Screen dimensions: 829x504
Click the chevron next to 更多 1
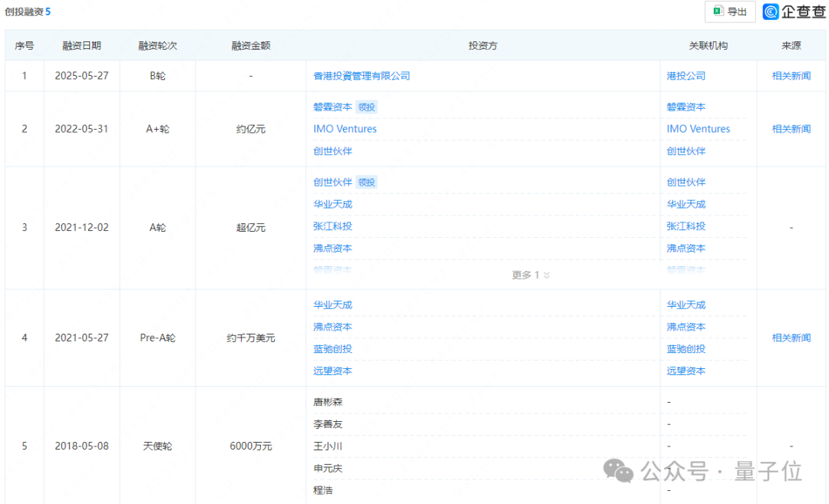(x=547, y=274)
